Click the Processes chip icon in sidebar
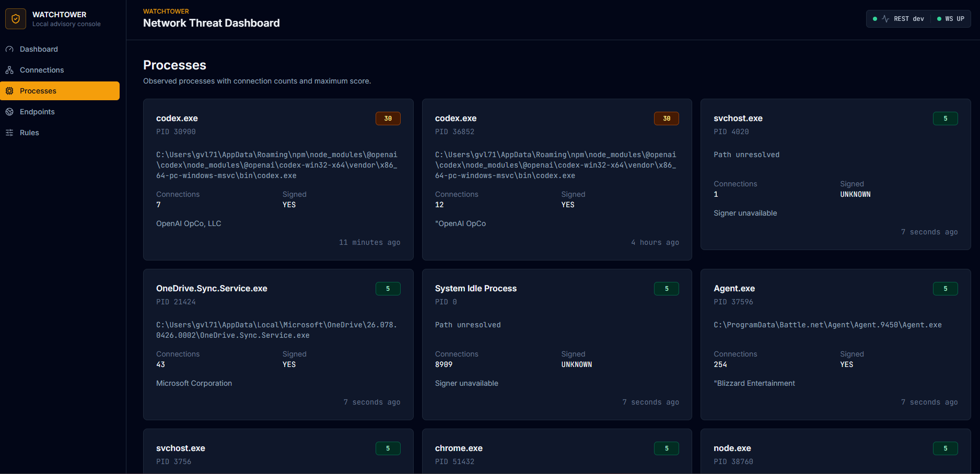Viewport: 980px width, 474px height. 9,91
